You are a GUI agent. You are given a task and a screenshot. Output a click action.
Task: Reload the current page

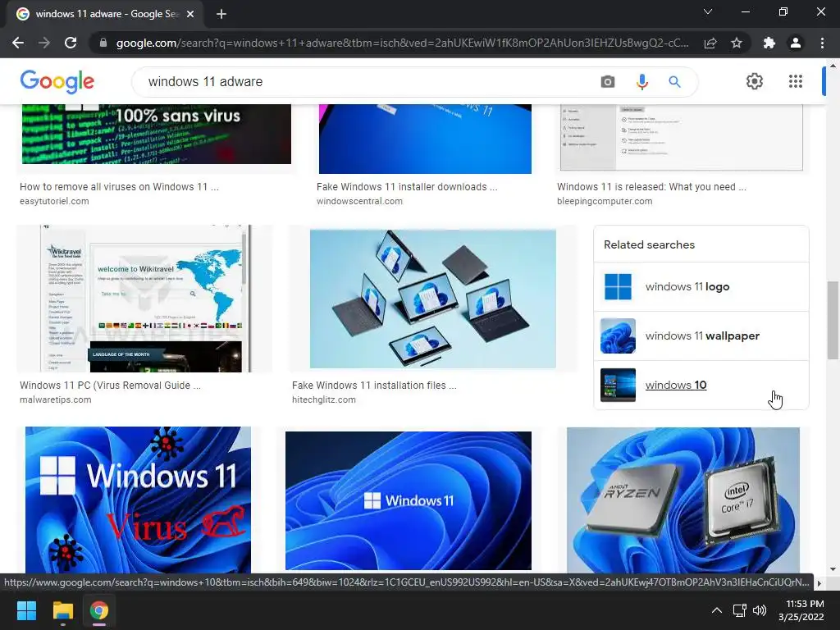tap(71, 43)
